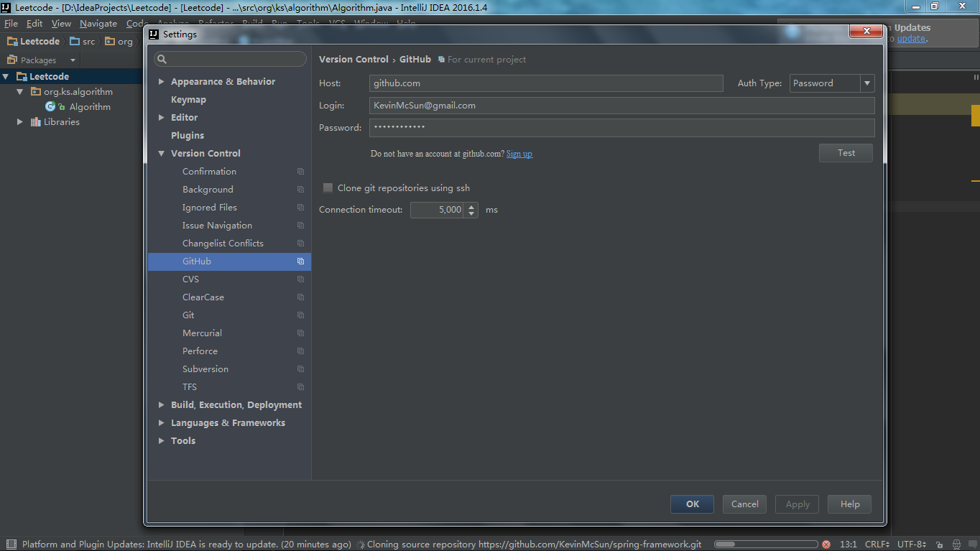The height and width of the screenshot is (551, 980).
Task: Click the Cancel button
Action: [744, 504]
